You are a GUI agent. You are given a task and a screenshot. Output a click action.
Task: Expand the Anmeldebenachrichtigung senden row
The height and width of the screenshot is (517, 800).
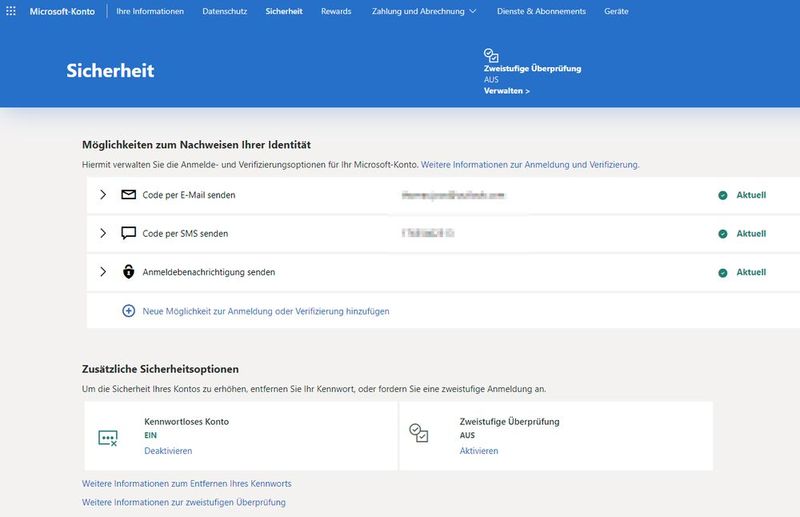point(103,272)
